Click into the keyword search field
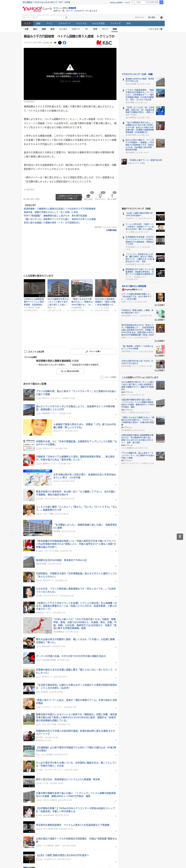 coord(44,18)
